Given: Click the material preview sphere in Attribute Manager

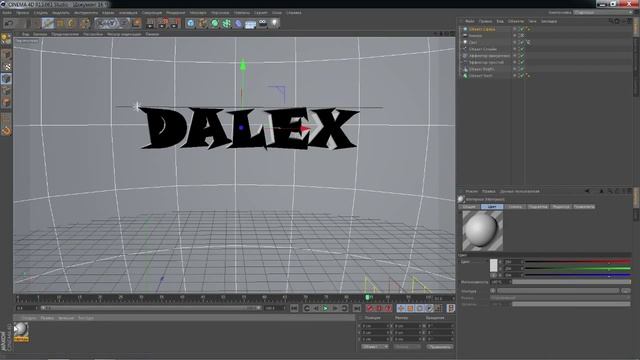Looking at the screenshot, I should pyautogui.click(x=482, y=231).
